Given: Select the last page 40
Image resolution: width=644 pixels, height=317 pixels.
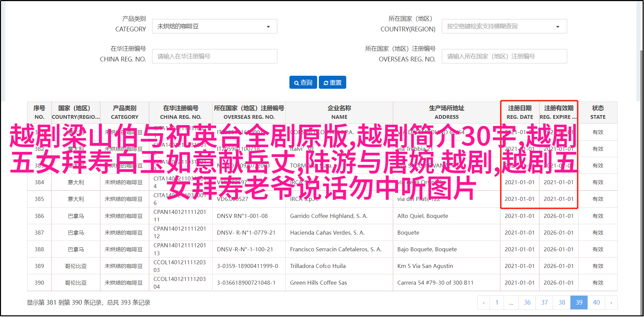Looking at the screenshot, I should [596, 303].
